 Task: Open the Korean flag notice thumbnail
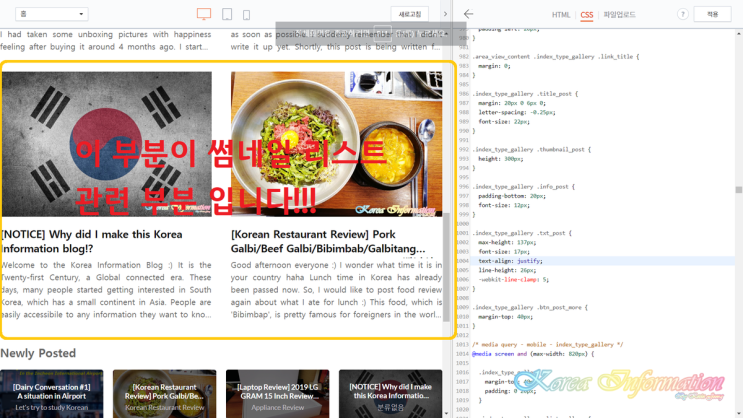[107, 144]
